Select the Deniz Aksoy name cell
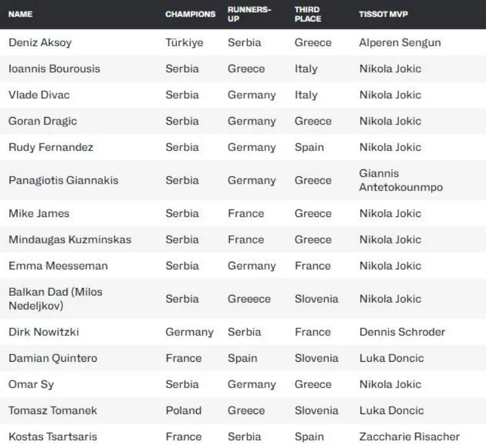 coord(40,43)
